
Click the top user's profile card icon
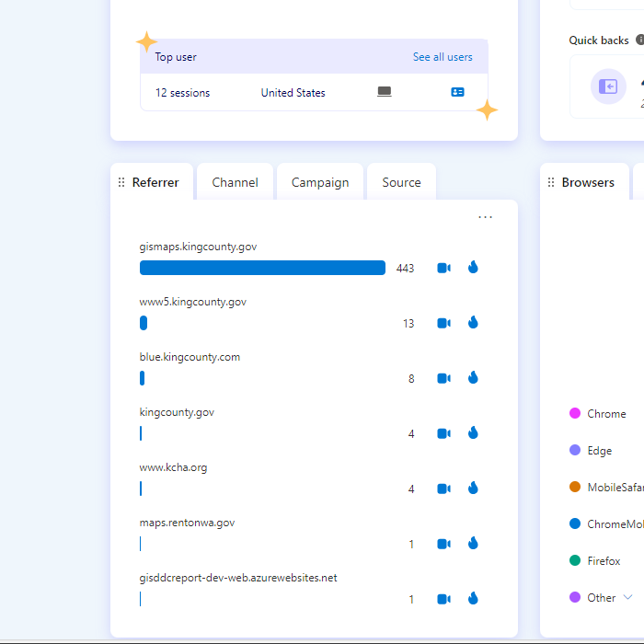457,93
